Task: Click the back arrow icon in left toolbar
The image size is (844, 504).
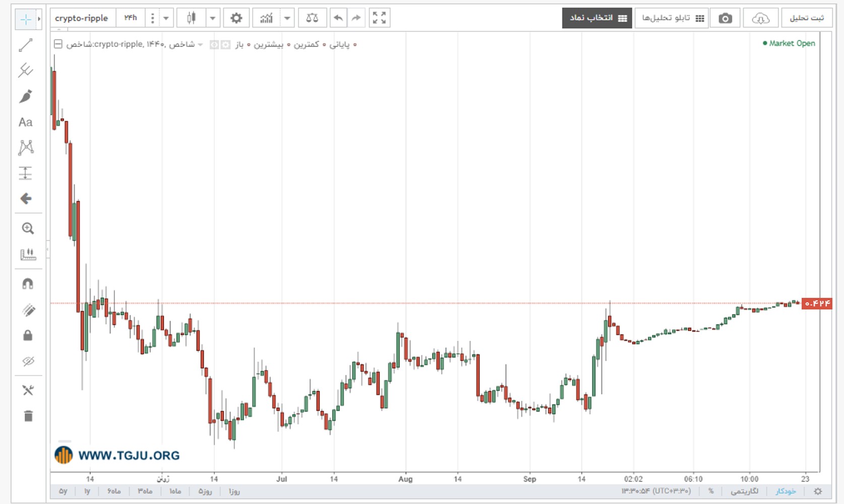Action: click(26, 199)
